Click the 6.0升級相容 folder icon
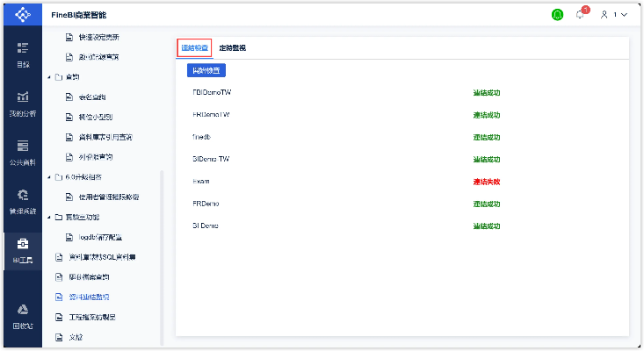The height and width of the screenshot is (351, 644). (59, 177)
